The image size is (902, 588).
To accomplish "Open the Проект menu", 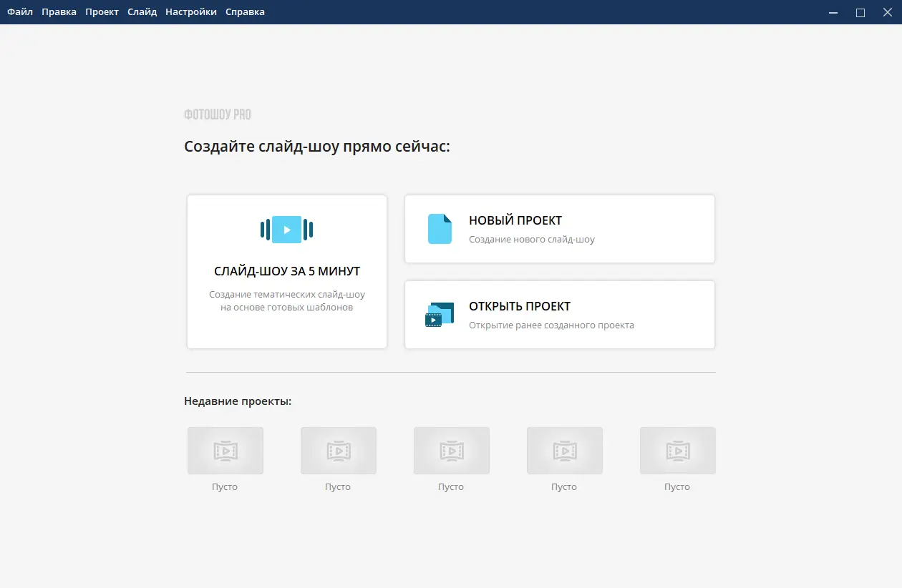I will (102, 12).
